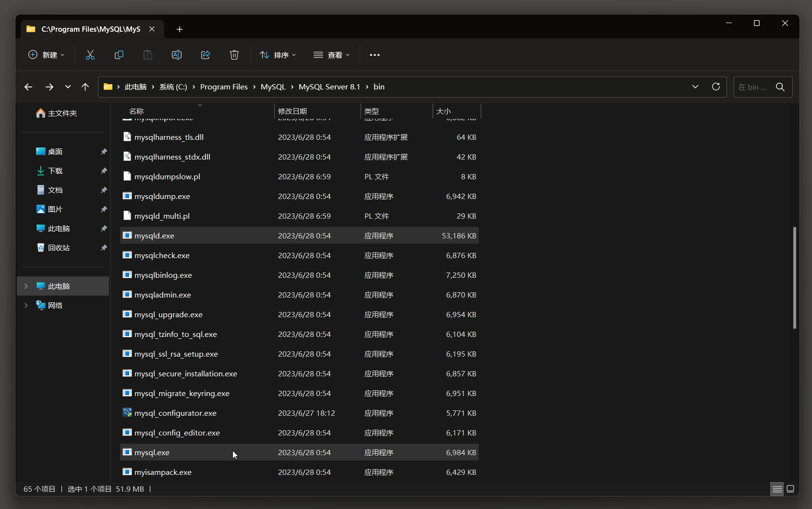
Task: Click the folder icon in the address bar
Action: click(108, 87)
